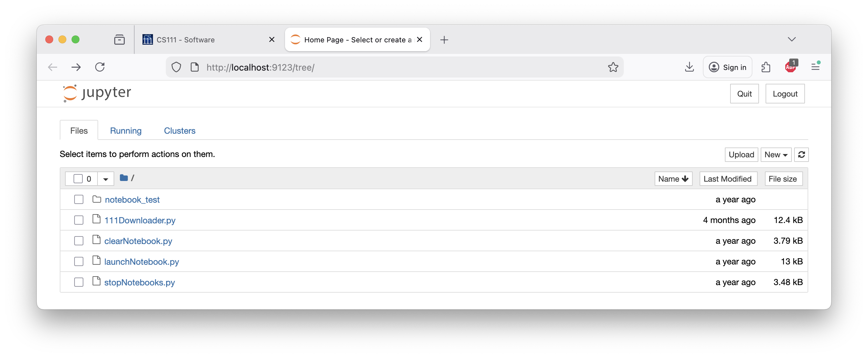Screen dimensions: 868x358
Task: Click the tracking protection shield icon
Action: pyautogui.click(x=176, y=67)
